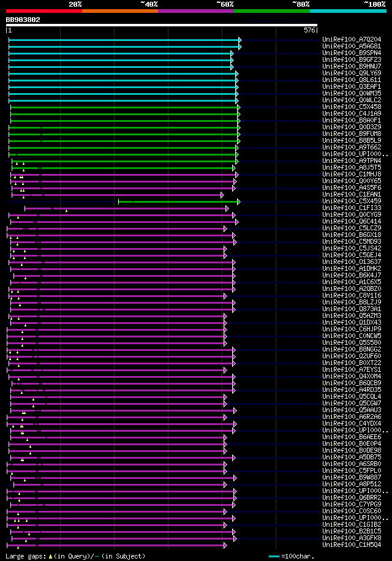Select UniRef100_B6K4J7 label
Image resolution: width=392 pixels, height=561 pixels.
[x=352, y=275]
